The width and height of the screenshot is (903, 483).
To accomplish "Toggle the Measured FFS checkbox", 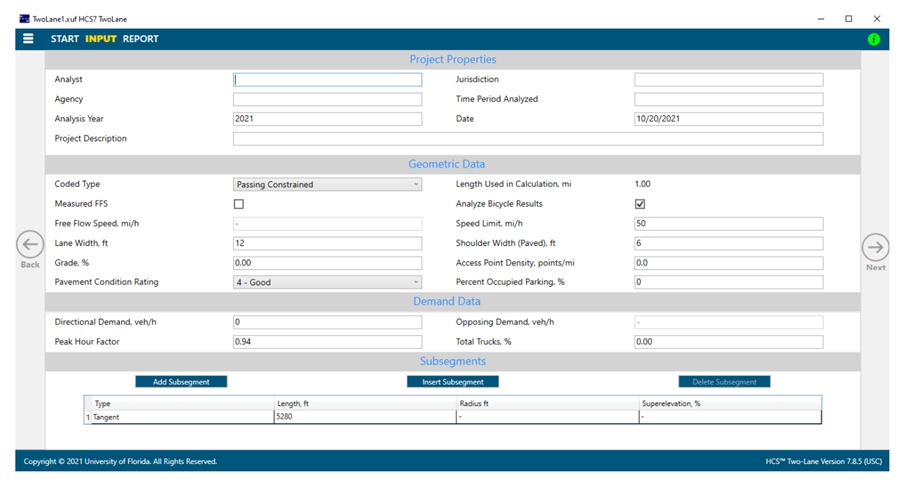I will (238, 204).
